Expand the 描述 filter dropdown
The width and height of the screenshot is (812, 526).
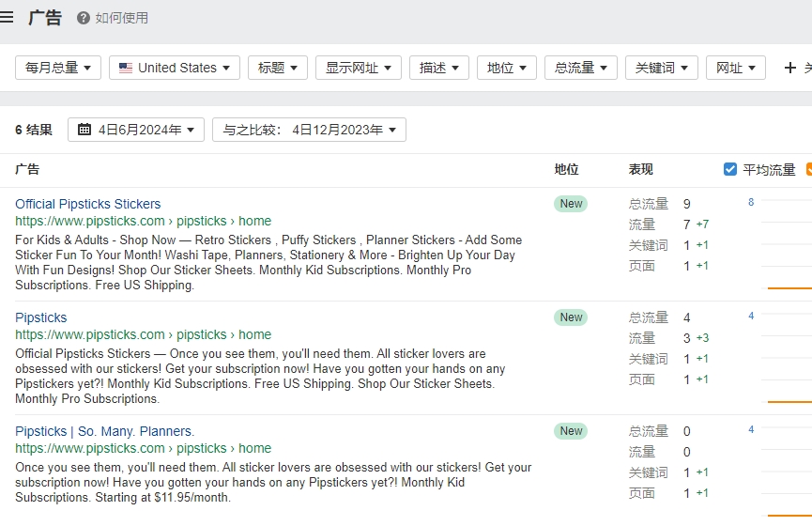click(x=439, y=68)
